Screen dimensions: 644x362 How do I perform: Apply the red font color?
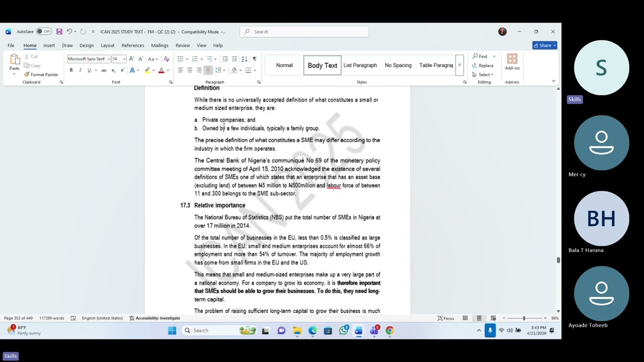(162, 70)
